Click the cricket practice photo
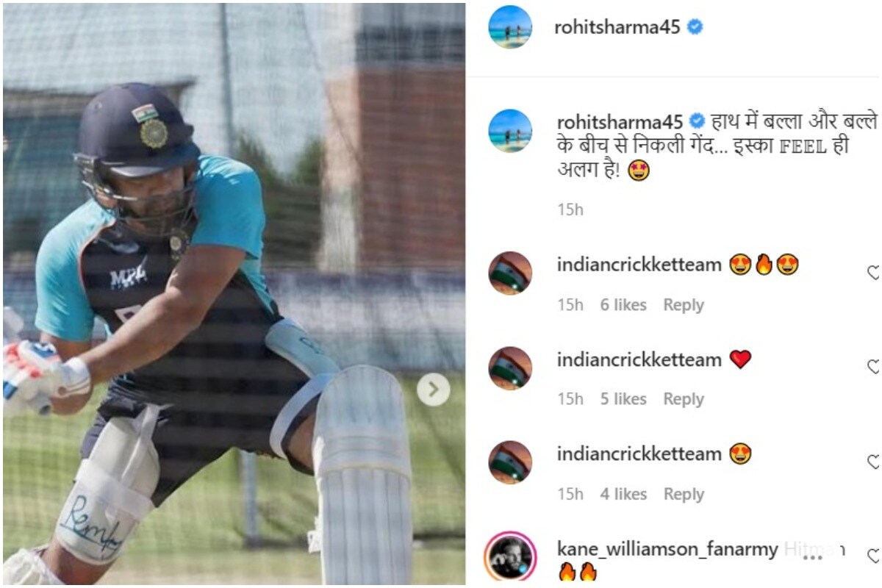Viewport: 882px width, 588px height. click(x=234, y=294)
